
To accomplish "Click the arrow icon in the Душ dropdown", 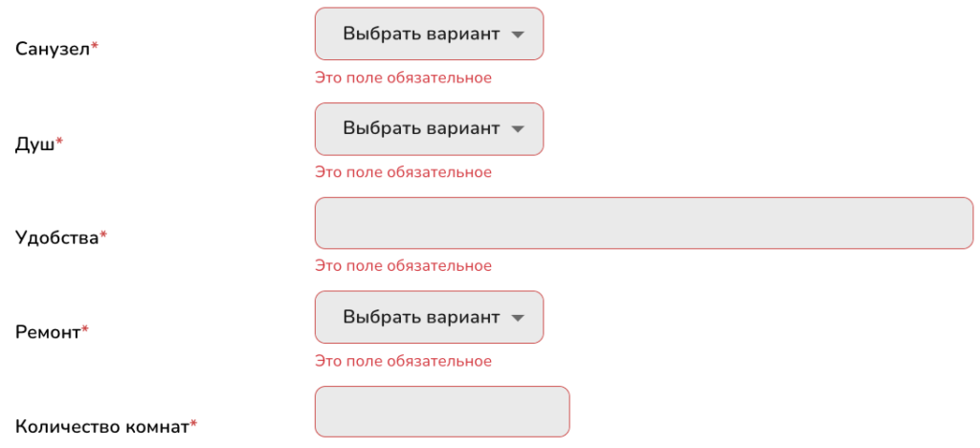I will click(518, 129).
